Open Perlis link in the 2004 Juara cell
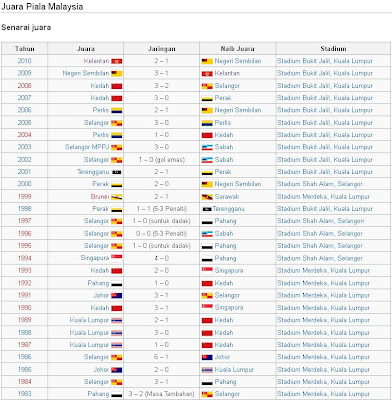Image resolution: width=392 pixels, height=400 pixels. point(101,135)
